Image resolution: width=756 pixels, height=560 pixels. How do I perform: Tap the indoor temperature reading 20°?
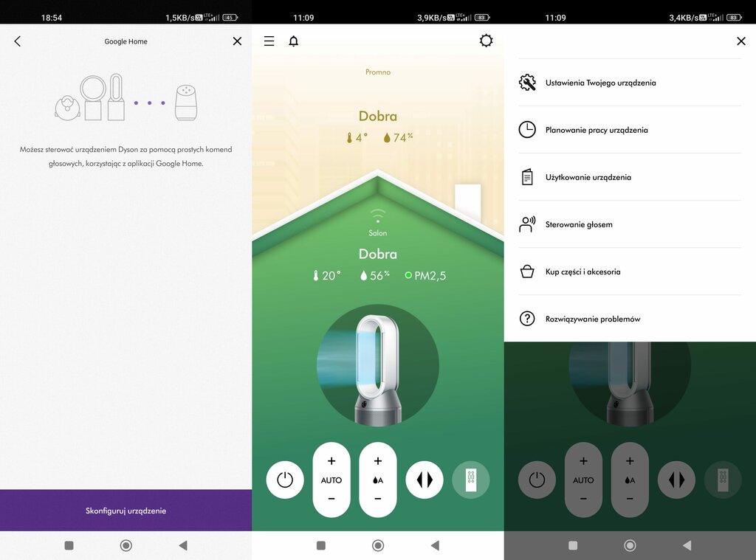click(x=327, y=276)
